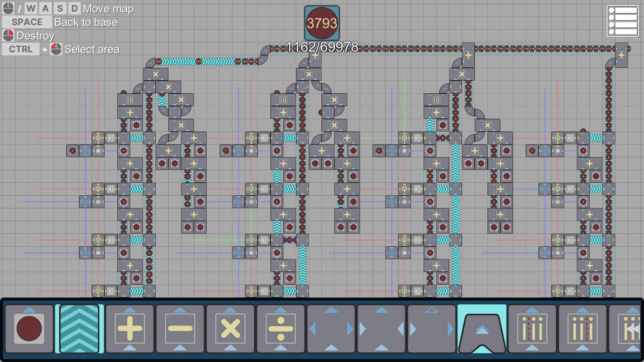
Task: Pick the multiplier X building
Action: (x=230, y=328)
